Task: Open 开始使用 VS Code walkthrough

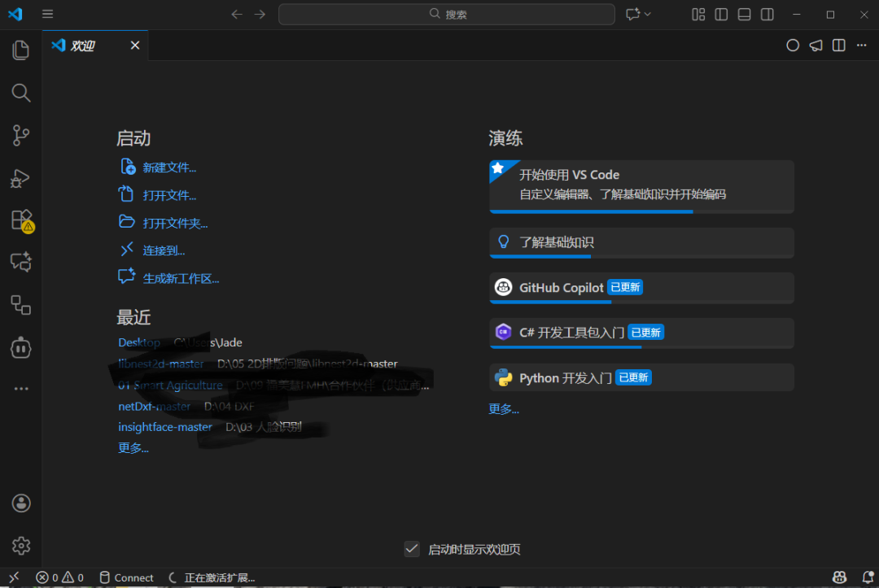Action: (x=641, y=186)
